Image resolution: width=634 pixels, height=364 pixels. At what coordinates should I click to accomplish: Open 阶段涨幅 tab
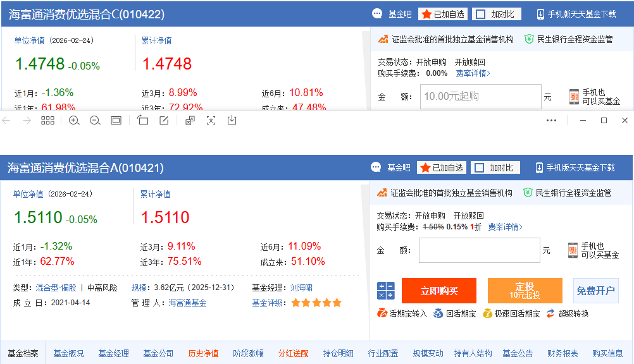coord(248,353)
